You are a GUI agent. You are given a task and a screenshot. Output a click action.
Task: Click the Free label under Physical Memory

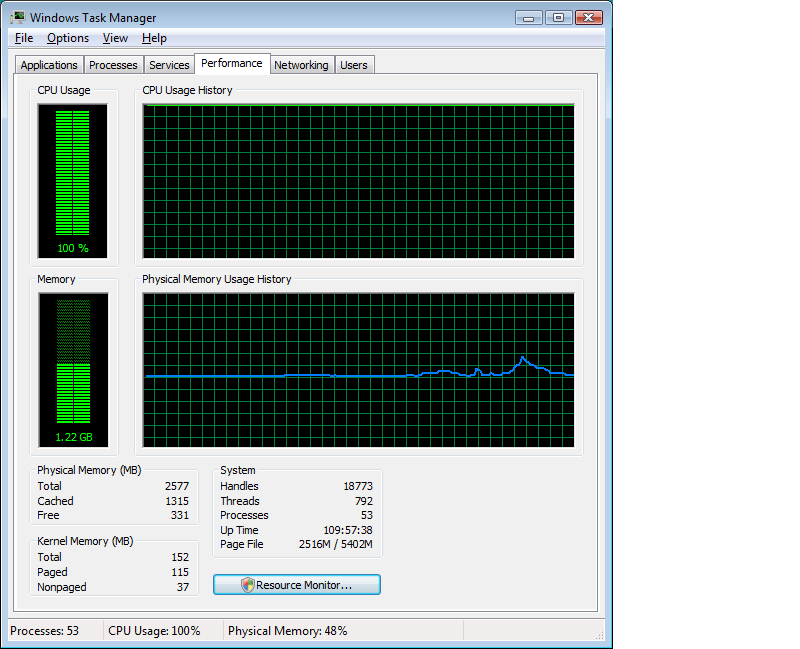click(48, 515)
